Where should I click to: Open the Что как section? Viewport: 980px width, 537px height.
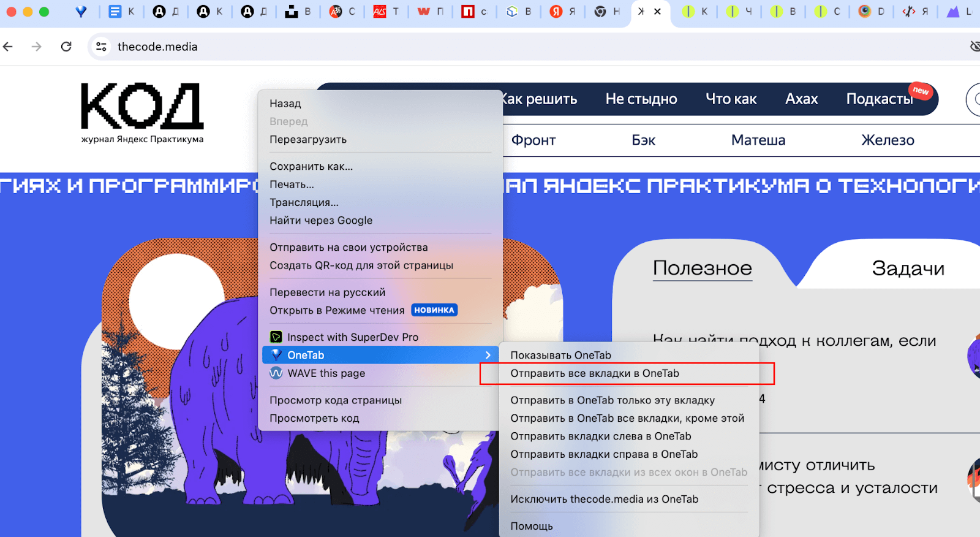731,99
